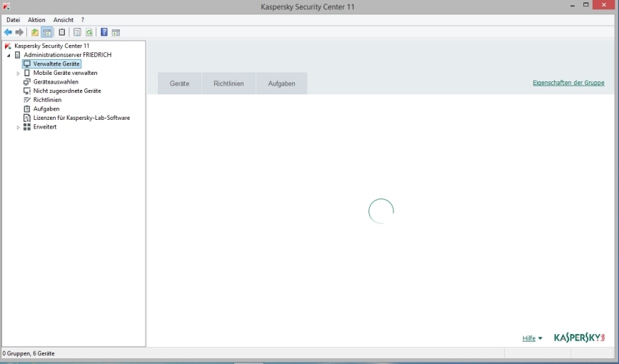The width and height of the screenshot is (619, 364).
Task: Switch to the Aufgaben tab
Action: click(281, 84)
